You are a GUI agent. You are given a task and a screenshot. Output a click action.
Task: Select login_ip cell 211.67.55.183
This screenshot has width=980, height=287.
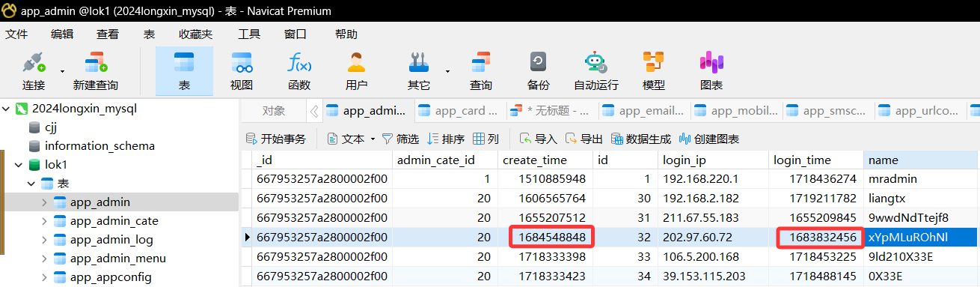coord(713,218)
